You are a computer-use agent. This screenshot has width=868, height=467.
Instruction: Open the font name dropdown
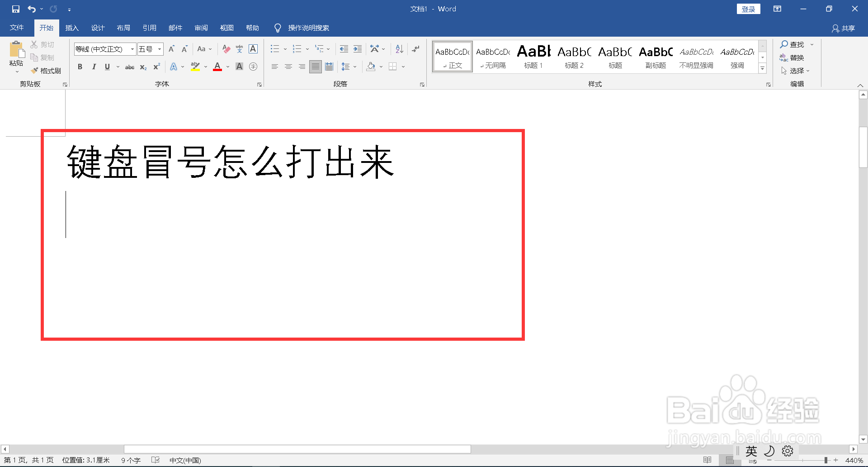pos(132,49)
